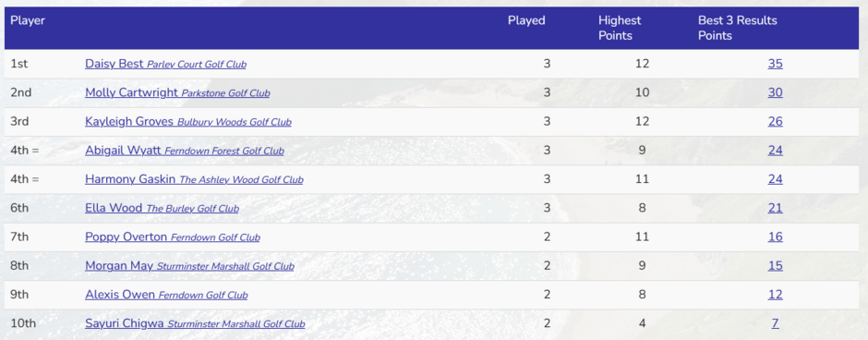
Task: Open Morgan May player link
Action: point(189,266)
